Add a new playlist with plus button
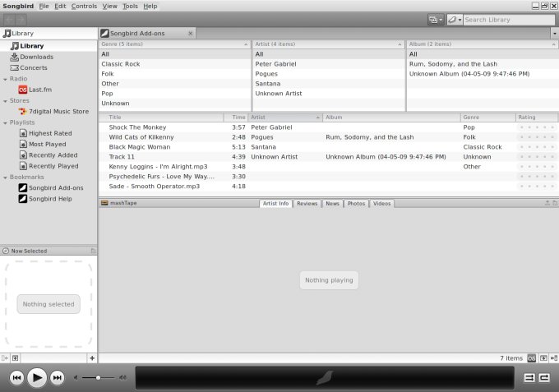Image resolution: width=559 pixels, height=392 pixels. point(92,358)
